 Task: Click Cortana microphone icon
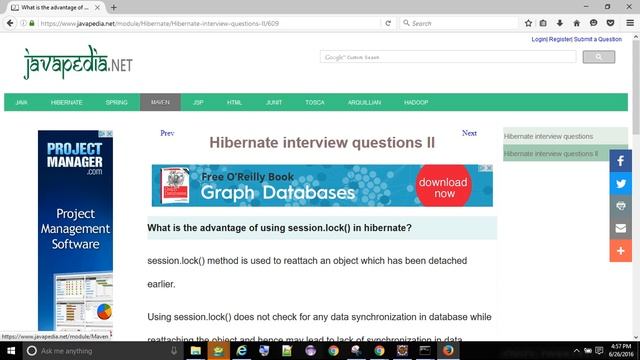174,351
